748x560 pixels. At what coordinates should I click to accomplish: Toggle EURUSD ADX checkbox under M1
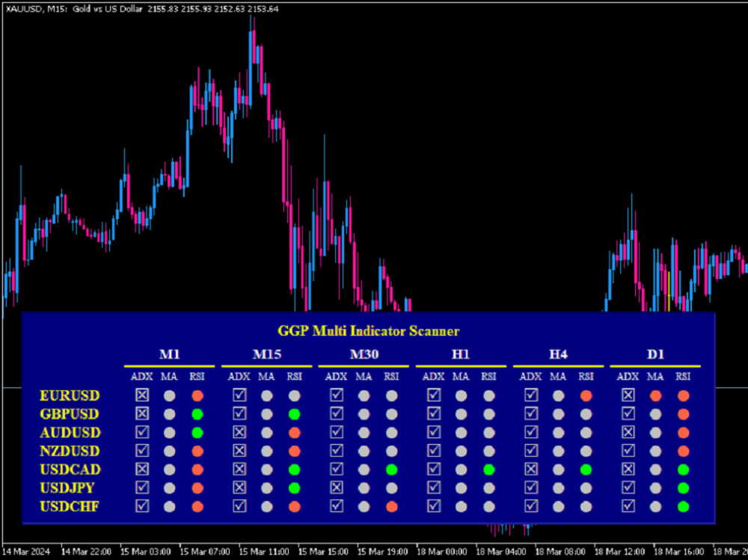click(142, 395)
